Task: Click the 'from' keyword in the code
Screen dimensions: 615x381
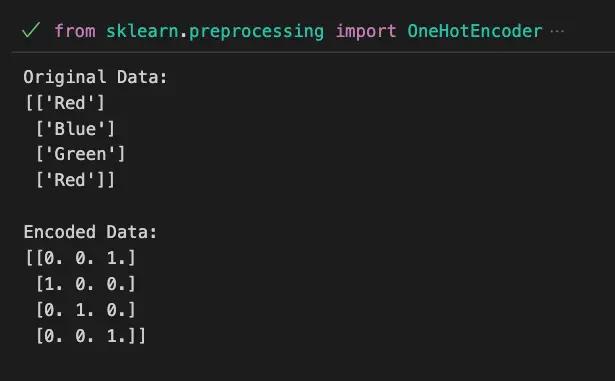Action: [x=75, y=31]
